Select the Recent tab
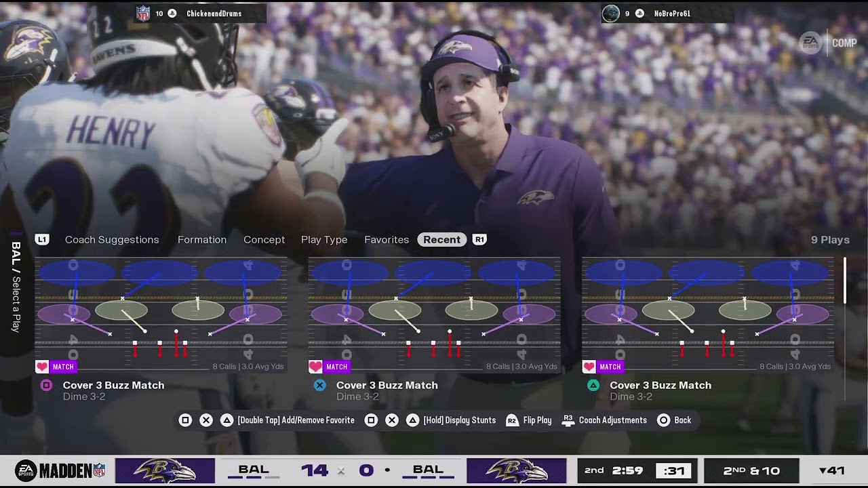The image size is (868, 488). 442,239
